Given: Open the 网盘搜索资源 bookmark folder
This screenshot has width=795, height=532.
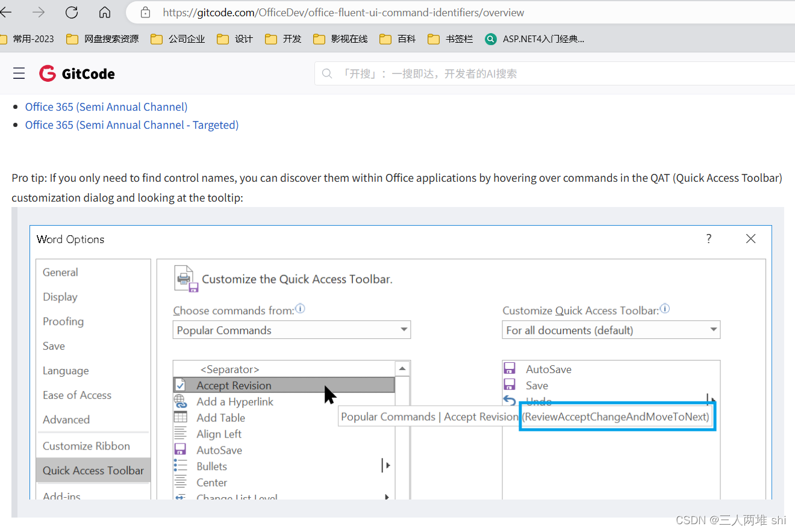Looking at the screenshot, I should (102, 39).
